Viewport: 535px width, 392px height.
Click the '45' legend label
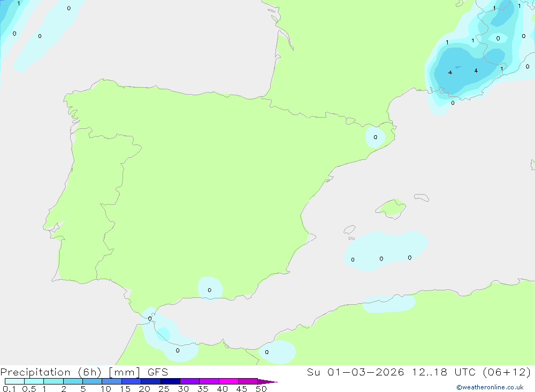242,389
